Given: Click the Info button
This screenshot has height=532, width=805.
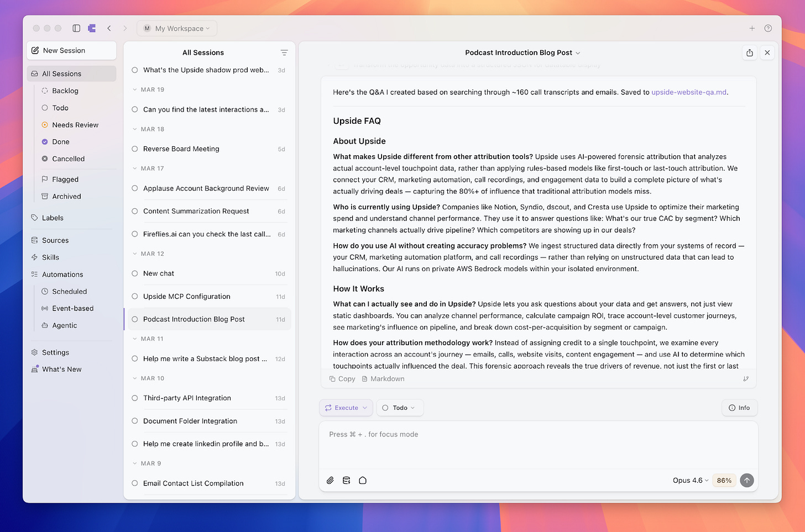Looking at the screenshot, I should [x=739, y=408].
